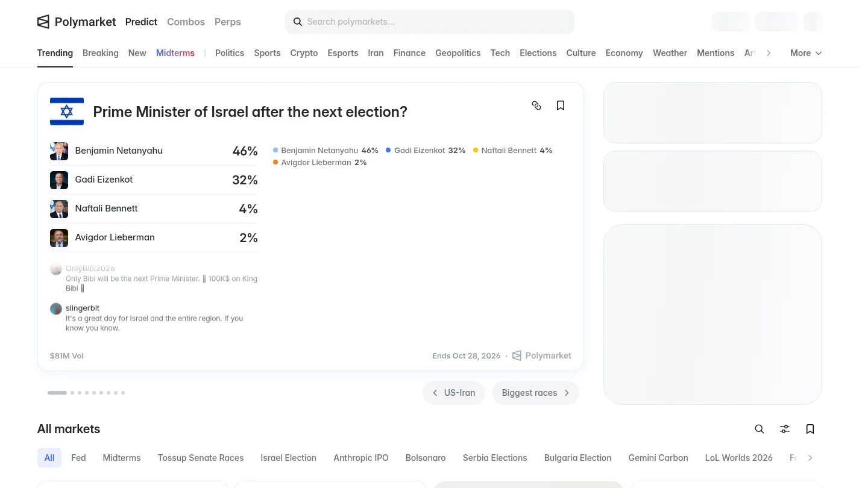Select the Tossup Senate Races chip

201,458
